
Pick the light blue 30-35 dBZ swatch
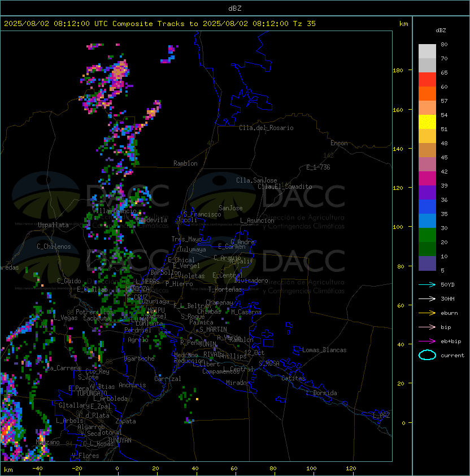[427, 221]
